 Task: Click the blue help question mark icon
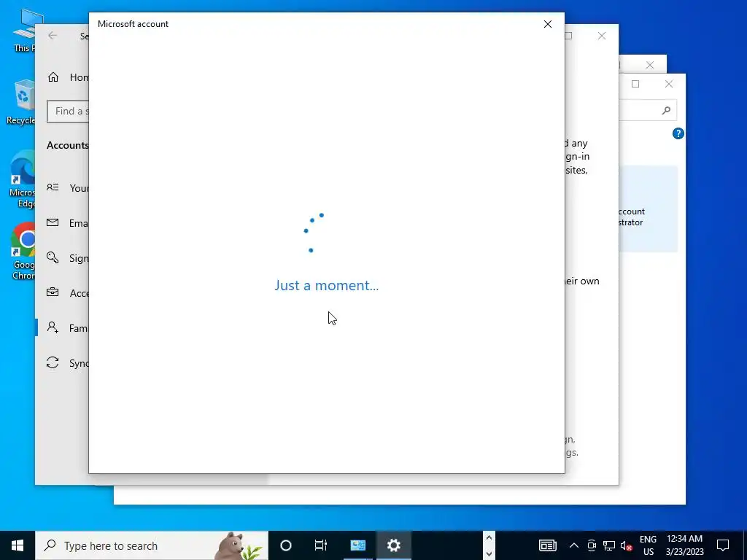(678, 134)
